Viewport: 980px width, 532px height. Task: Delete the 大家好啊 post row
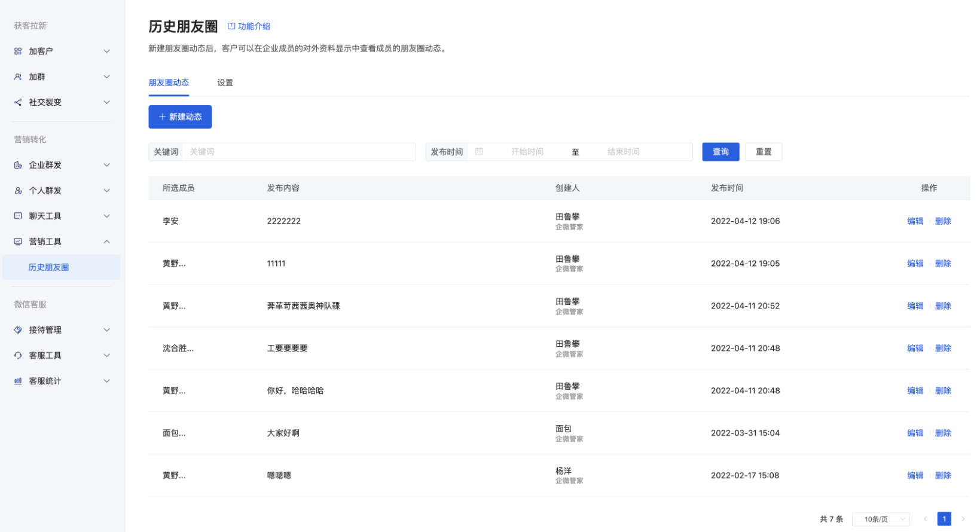click(x=943, y=433)
